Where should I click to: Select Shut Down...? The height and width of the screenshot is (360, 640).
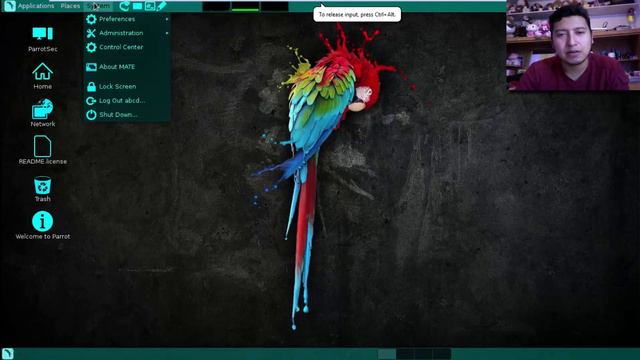click(x=127, y=115)
